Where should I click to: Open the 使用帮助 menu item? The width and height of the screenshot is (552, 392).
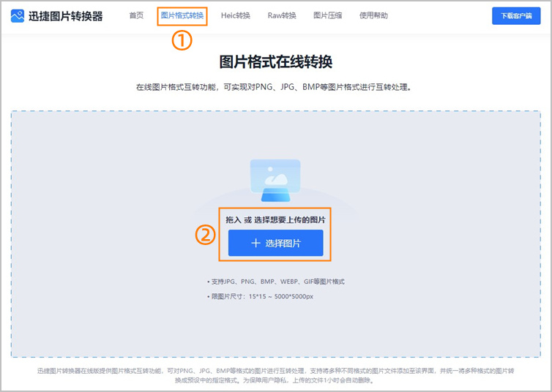(x=373, y=15)
